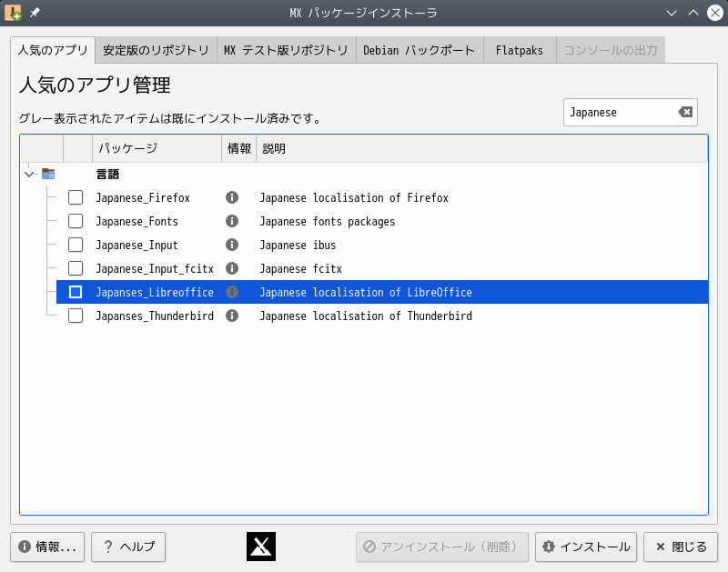The image size is (728, 572).
Task: Click description 'Japanese fonts packages'
Action: coord(328,221)
